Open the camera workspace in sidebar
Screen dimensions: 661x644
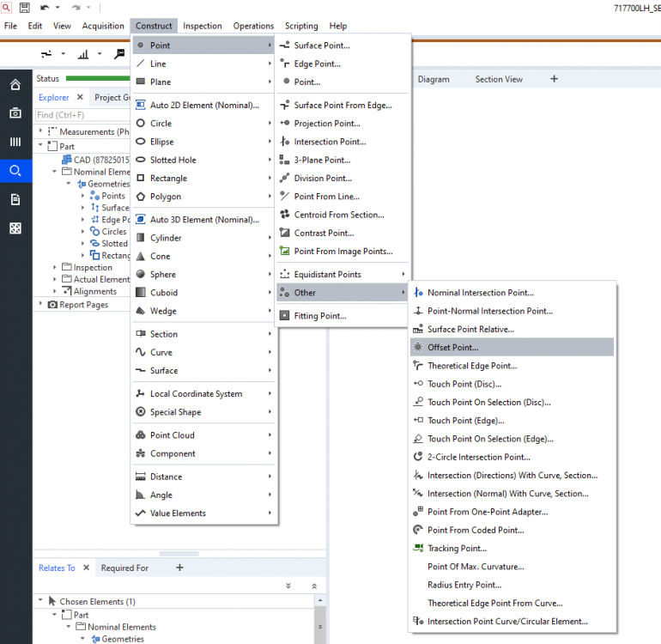[x=15, y=113]
